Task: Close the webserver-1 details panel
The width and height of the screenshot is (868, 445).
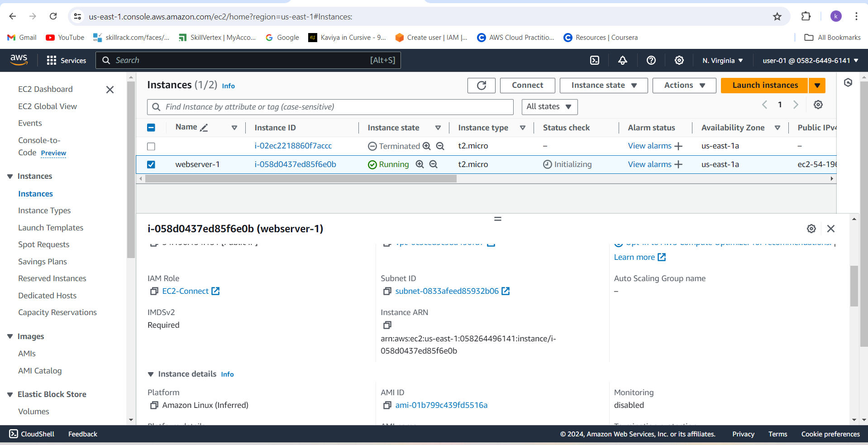Action: [831, 229]
